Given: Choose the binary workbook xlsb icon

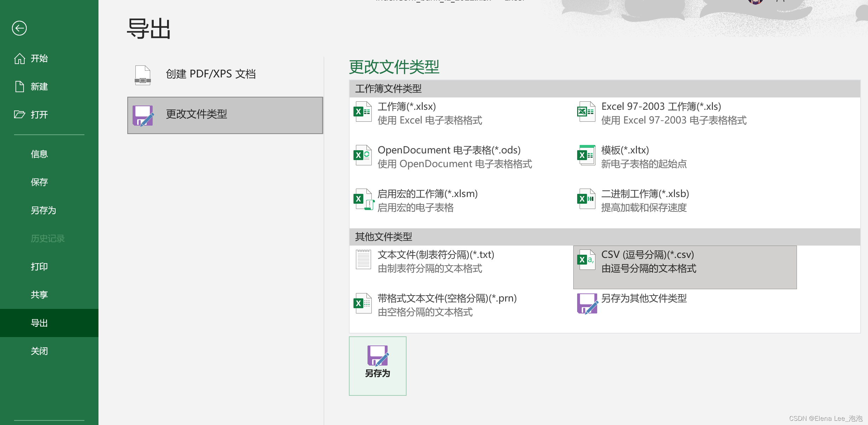Looking at the screenshot, I should pyautogui.click(x=586, y=199).
